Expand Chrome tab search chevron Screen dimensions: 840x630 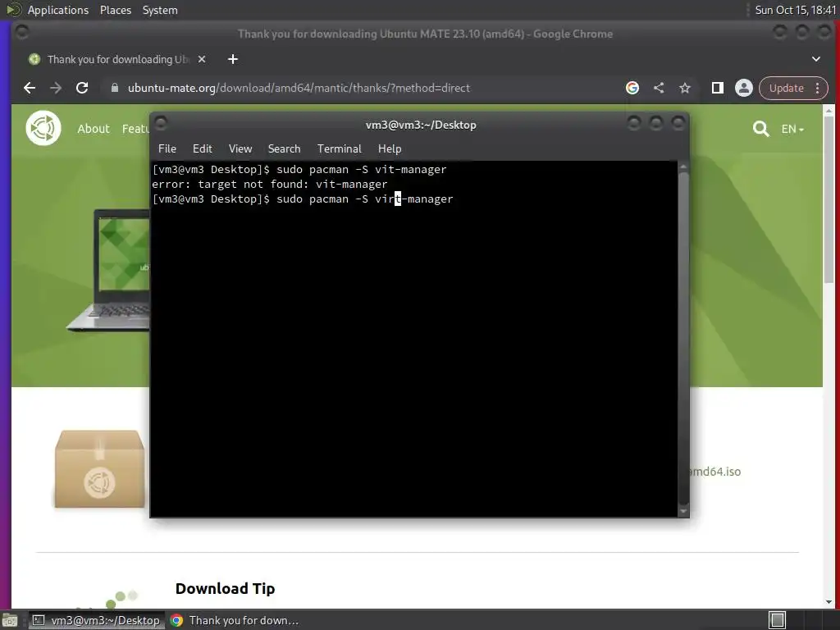(x=816, y=59)
